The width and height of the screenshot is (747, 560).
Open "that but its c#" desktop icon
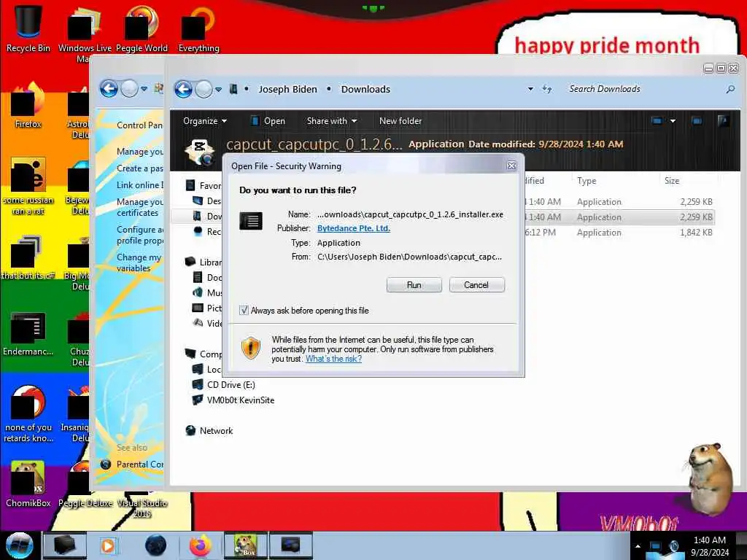coord(28,257)
